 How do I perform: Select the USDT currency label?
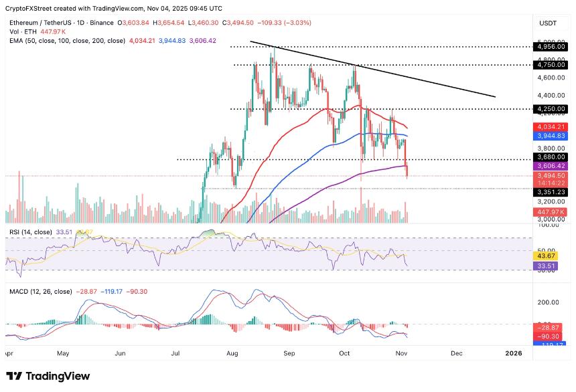click(548, 23)
